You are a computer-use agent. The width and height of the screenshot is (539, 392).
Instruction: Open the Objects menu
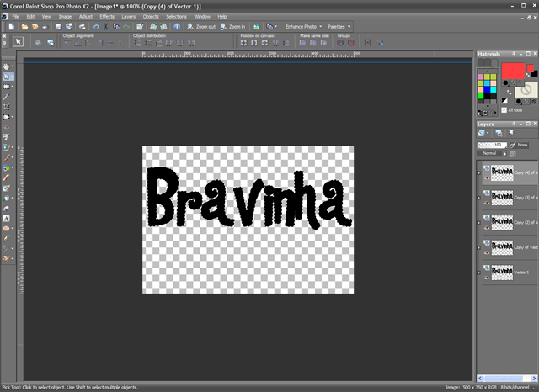[151, 17]
